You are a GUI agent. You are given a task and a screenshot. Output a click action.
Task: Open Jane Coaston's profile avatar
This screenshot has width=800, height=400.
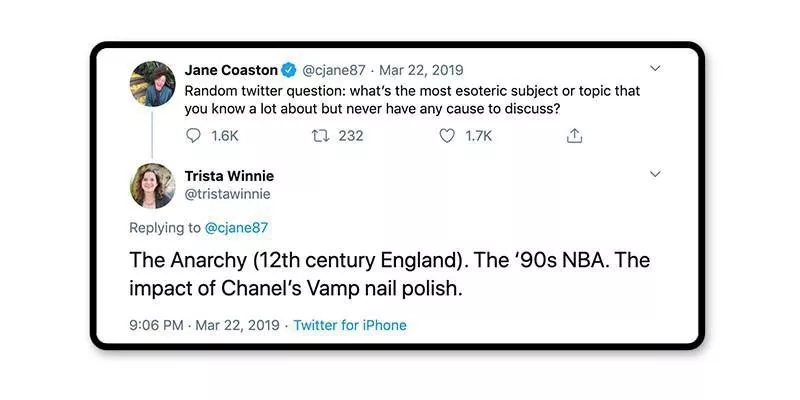click(x=153, y=84)
